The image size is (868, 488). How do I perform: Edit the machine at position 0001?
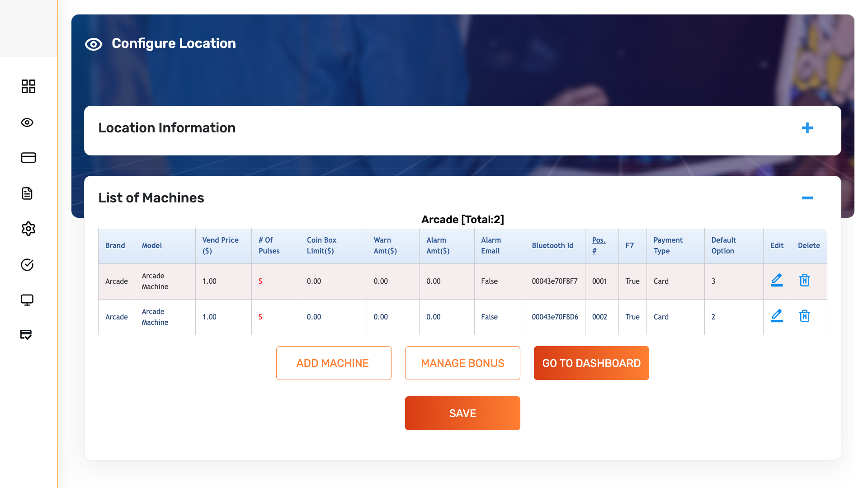(x=777, y=281)
